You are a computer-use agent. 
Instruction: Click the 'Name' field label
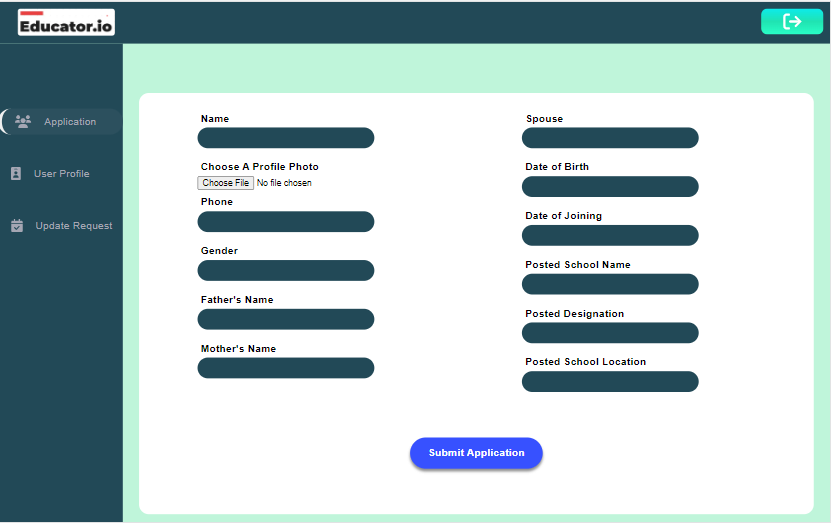coord(215,119)
